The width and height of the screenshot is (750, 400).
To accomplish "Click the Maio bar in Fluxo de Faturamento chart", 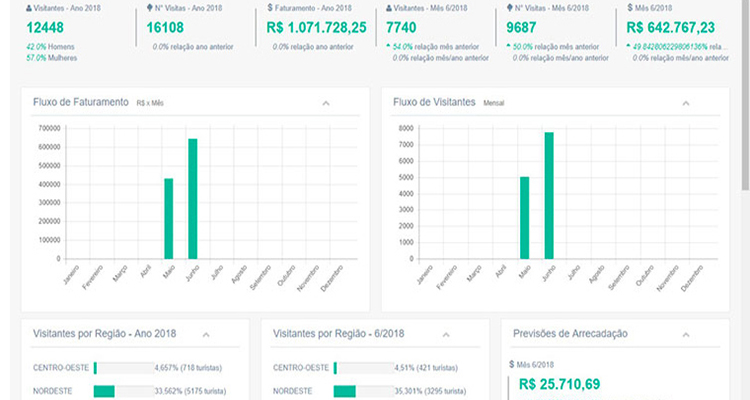I will coord(168,219).
